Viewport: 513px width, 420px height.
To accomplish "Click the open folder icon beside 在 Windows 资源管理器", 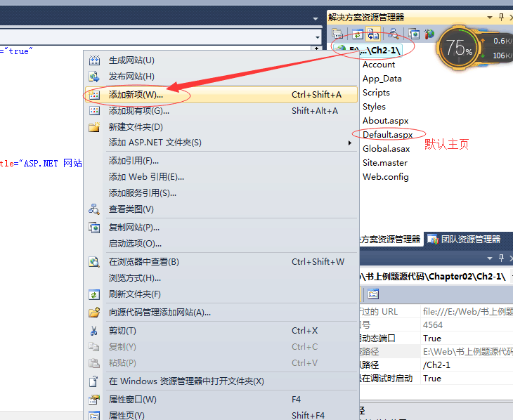I will tap(94, 381).
